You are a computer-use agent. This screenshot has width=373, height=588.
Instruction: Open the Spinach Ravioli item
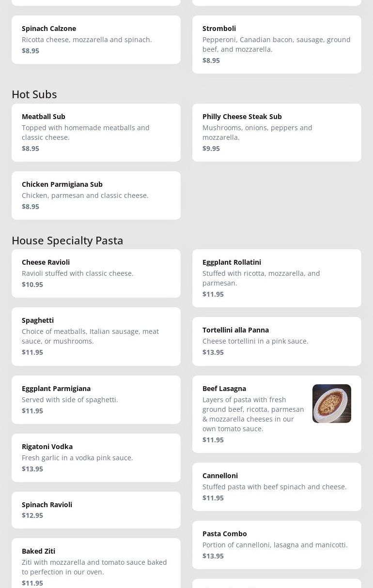click(96, 510)
